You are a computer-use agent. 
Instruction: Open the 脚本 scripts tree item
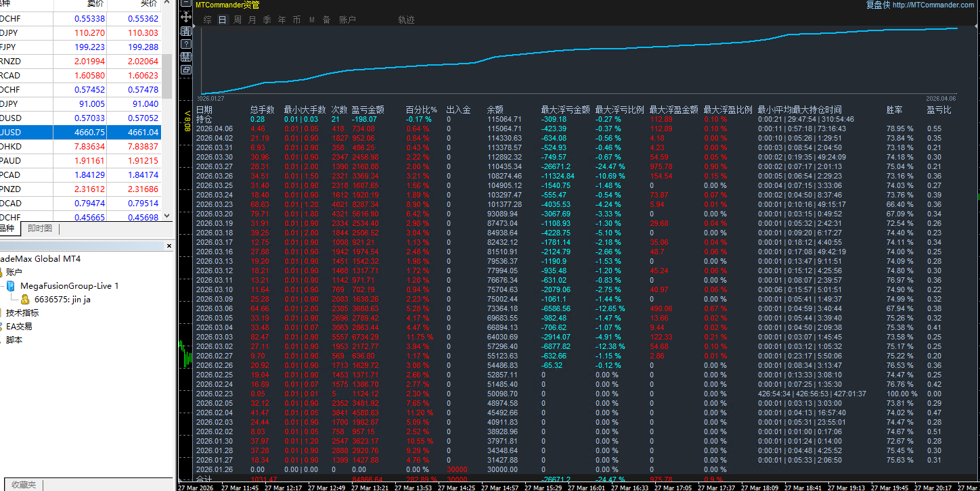pos(14,340)
